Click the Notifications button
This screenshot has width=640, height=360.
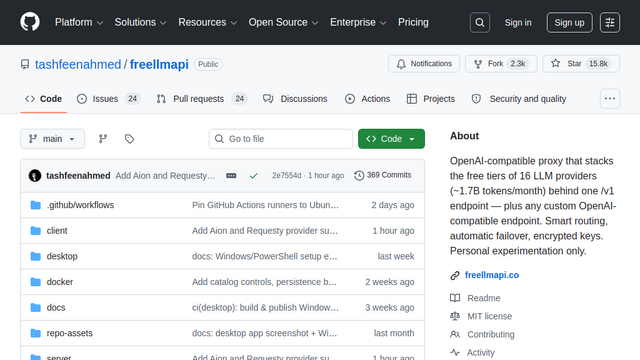[424, 64]
